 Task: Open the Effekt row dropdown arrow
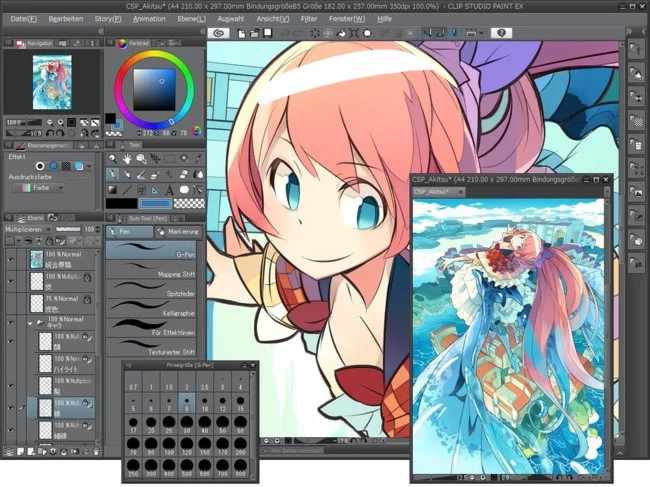tap(89, 166)
